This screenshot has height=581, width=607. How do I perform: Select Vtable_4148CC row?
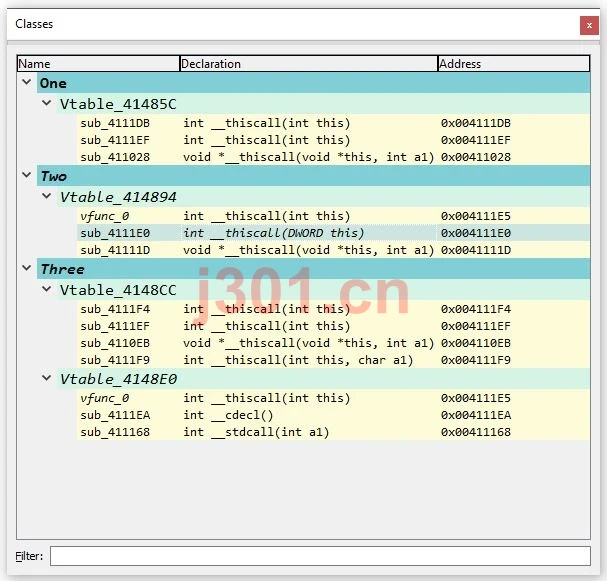click(324, 290)
